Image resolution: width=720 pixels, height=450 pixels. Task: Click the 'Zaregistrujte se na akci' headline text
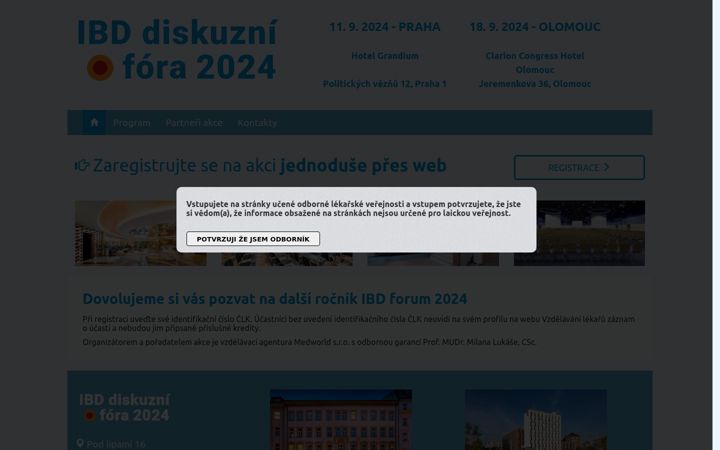(x=185, y=165)
